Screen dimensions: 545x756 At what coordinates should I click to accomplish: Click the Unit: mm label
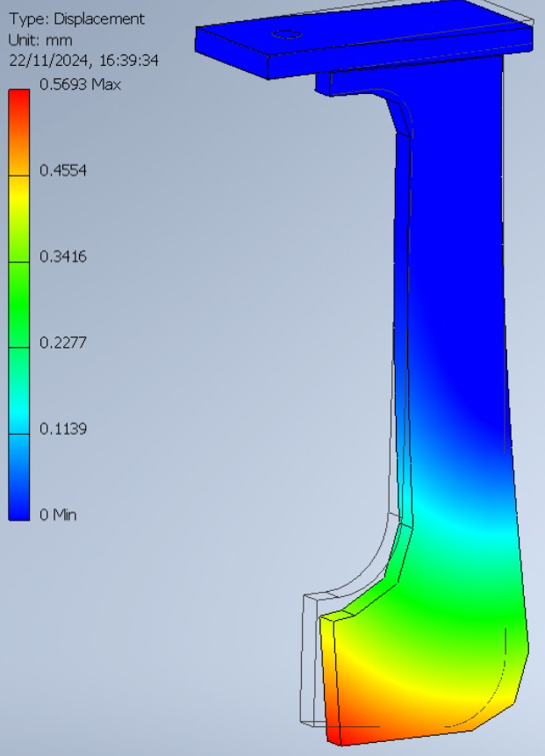tap(40, 40)
